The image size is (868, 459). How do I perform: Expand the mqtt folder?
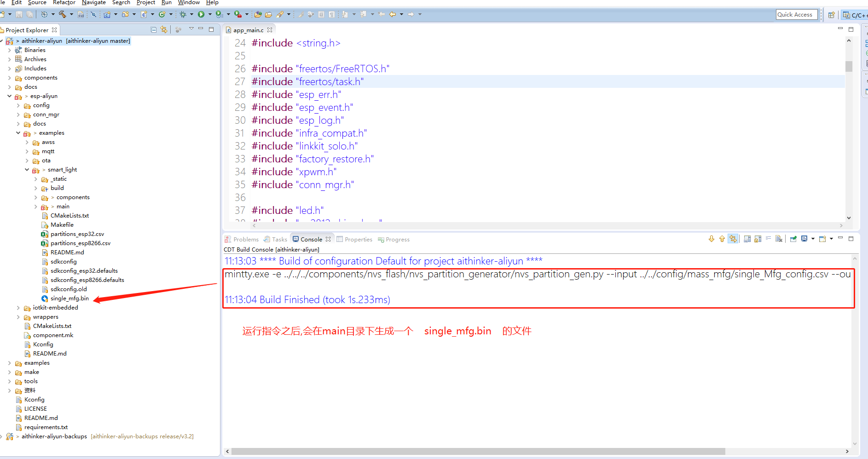tap(27, 151)
